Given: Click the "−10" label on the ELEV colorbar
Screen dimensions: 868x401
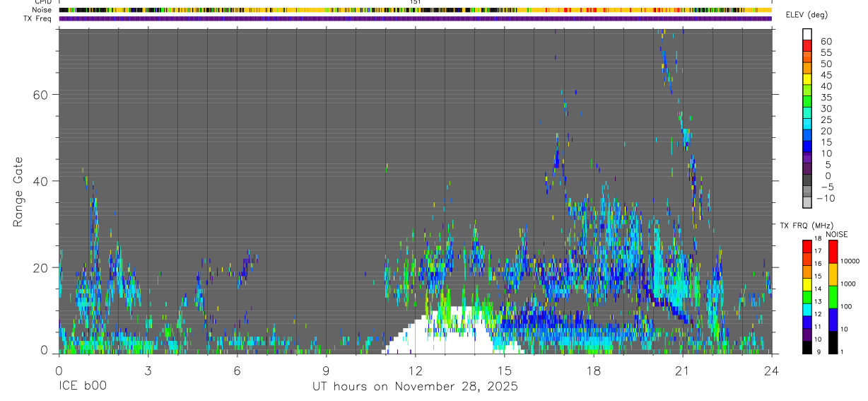Looking at the screenshot, I should [x=826, y=198].
